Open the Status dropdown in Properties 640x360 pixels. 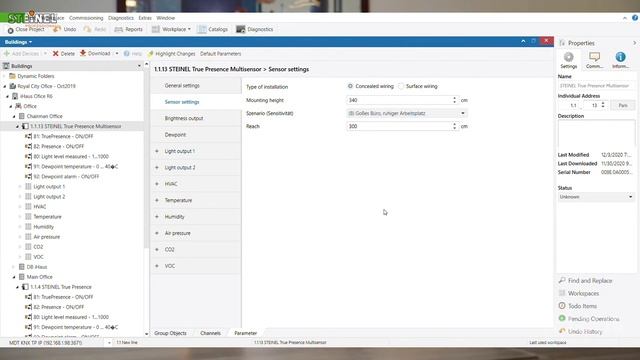coord(596,197)
